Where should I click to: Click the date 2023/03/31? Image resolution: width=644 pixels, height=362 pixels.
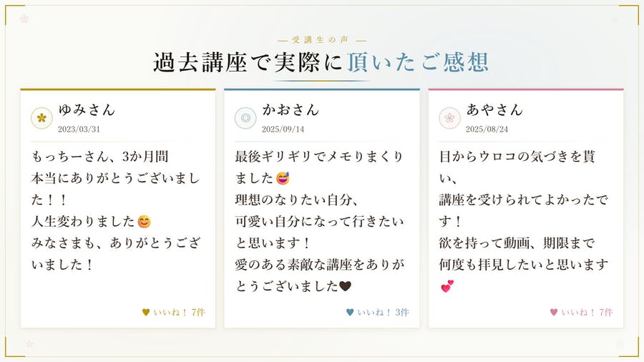pos(79,129)
